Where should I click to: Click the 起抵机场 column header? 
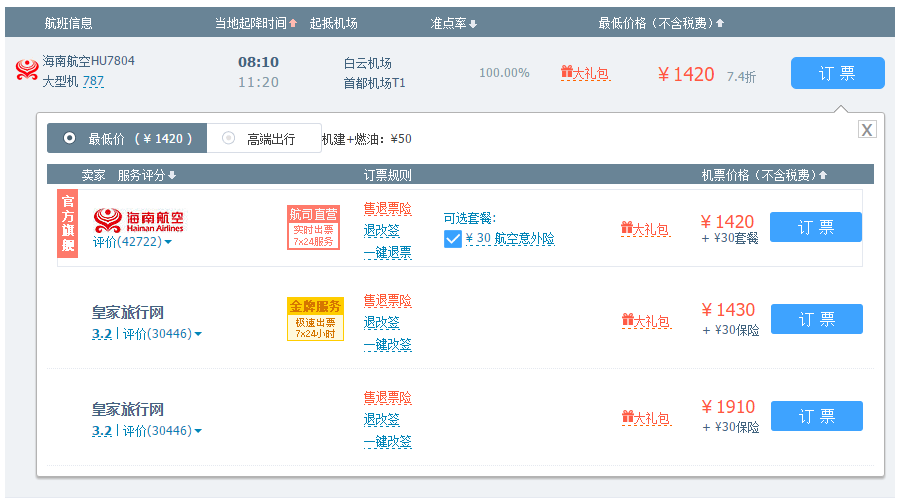pos(333,23)
